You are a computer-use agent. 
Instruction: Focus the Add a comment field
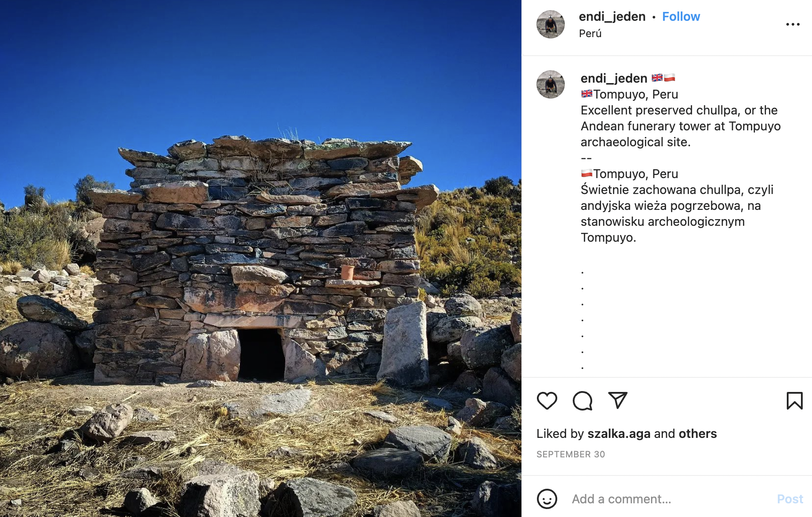pyautogui.click(x=668, y=499)
